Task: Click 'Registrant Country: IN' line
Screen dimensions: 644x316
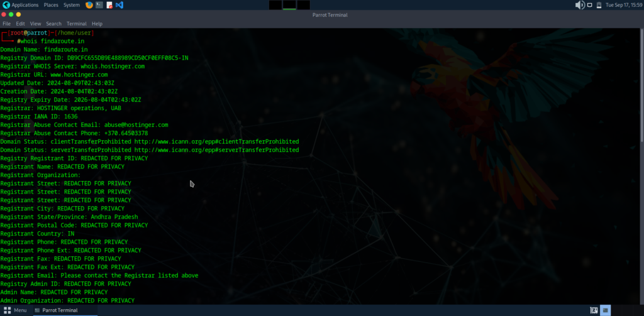Action: pos(37,234)
